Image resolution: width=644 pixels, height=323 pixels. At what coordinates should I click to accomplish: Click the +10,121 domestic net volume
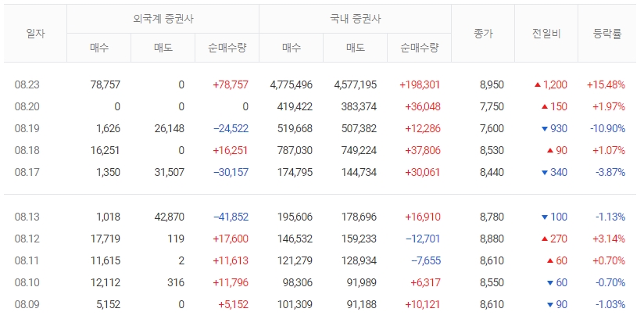coord(423,304)
